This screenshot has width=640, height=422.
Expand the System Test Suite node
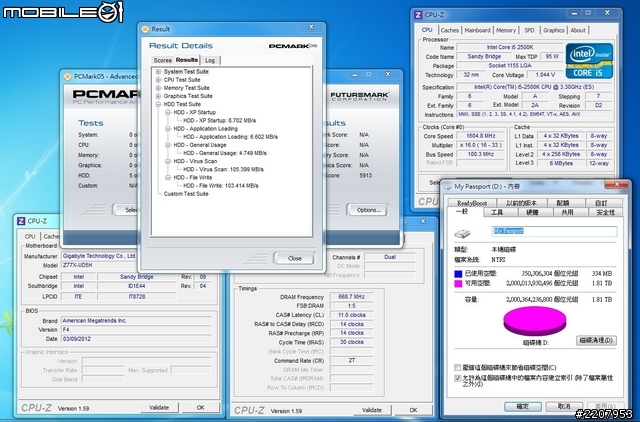(158, 72)
